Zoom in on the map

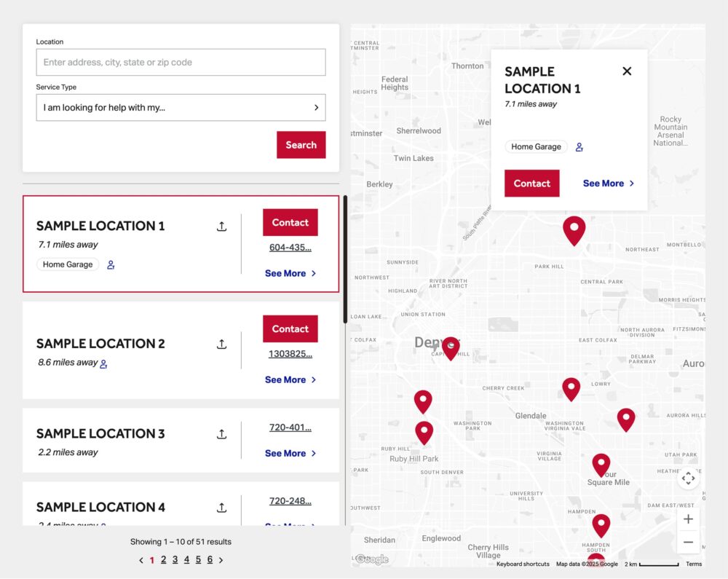688,519
